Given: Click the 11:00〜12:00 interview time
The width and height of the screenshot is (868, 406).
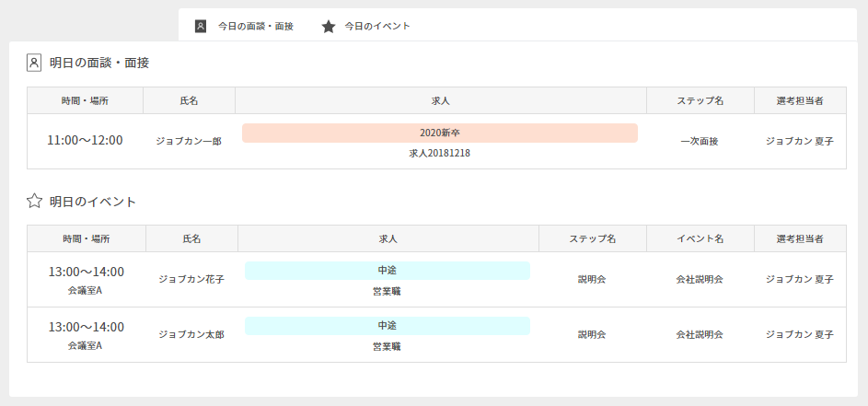Looking at the screenshot, I should pyautogui.click(x=85, y=141).
